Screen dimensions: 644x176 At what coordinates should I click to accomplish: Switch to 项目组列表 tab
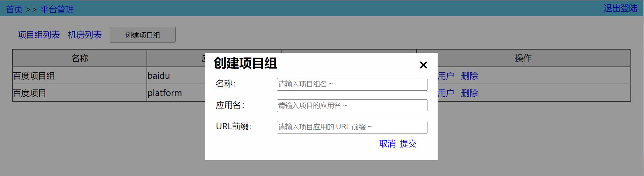click(39, 35)
